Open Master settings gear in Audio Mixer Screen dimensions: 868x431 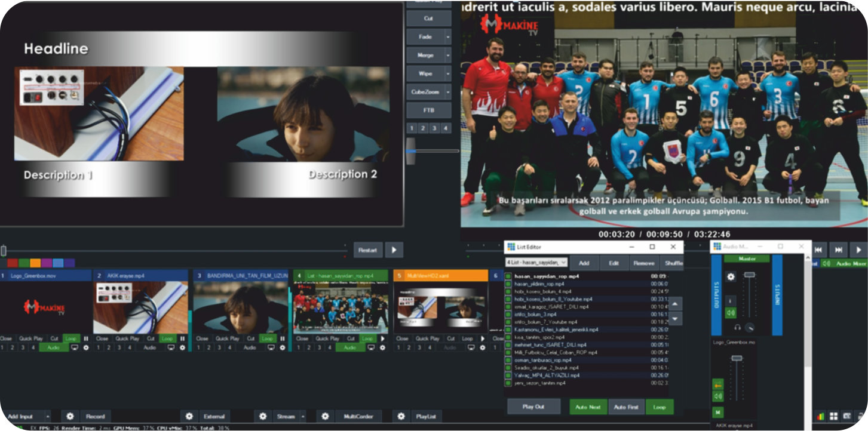click(731, 277)
